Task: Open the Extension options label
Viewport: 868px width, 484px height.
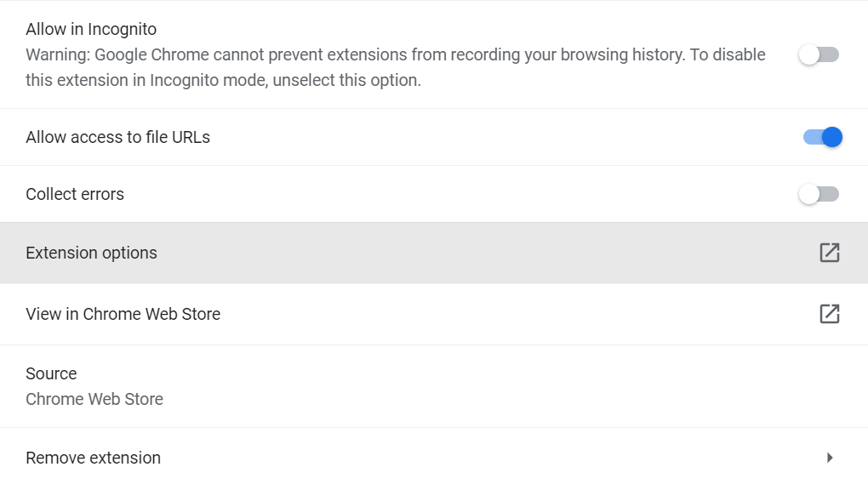Action: pos(91,253)
